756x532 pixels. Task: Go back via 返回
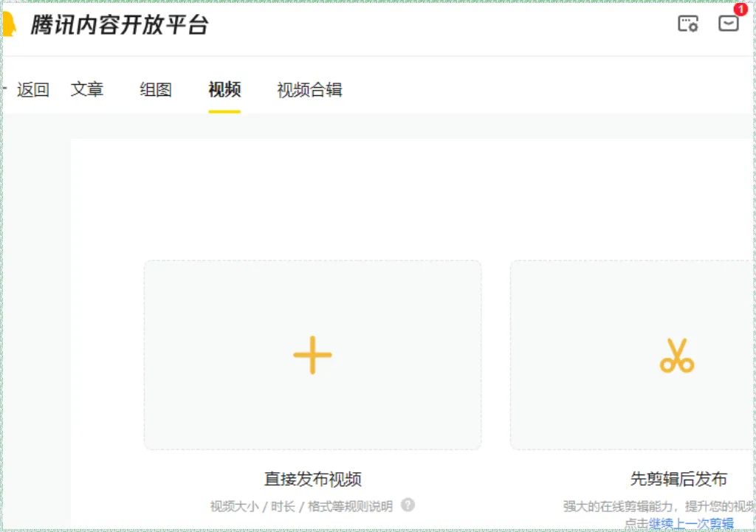(32, 89)
